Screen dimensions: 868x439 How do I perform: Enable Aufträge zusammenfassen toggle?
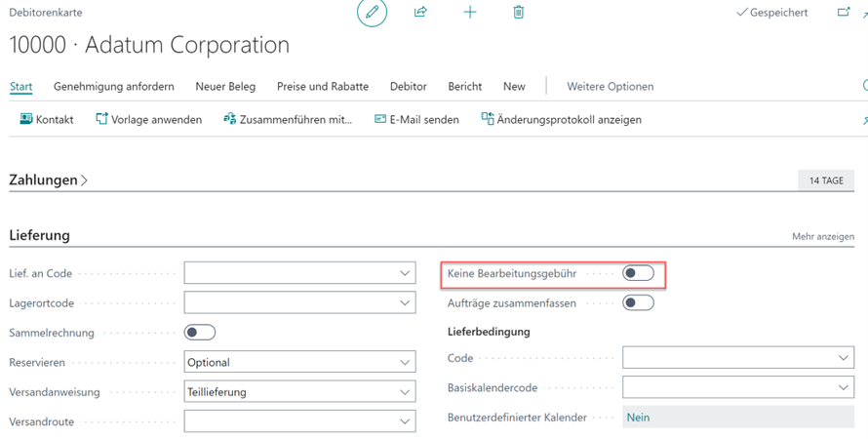[x=638, y=303]
